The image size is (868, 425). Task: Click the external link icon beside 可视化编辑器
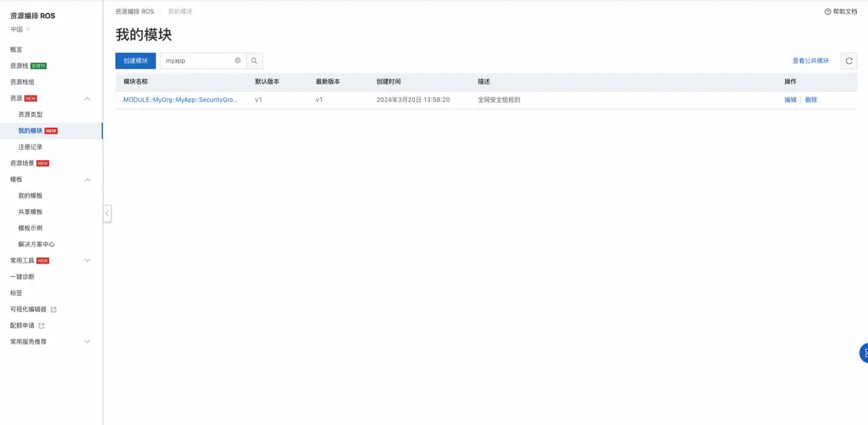click(x=54, y=309)
